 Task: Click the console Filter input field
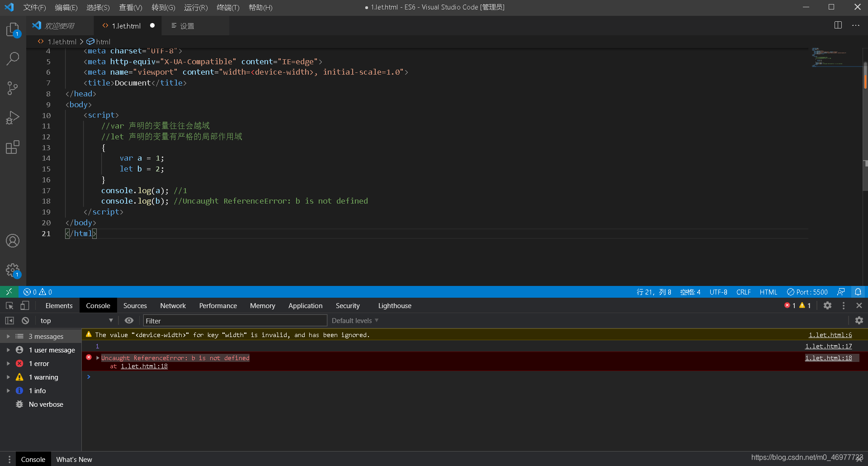click(x=235, y=321)
